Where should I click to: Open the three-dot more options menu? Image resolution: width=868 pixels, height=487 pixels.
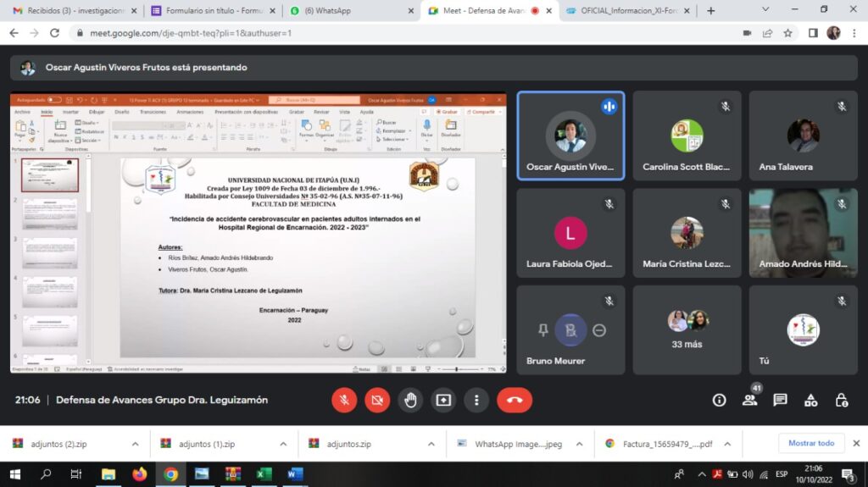pyautogui.click(x=476, y=400)
